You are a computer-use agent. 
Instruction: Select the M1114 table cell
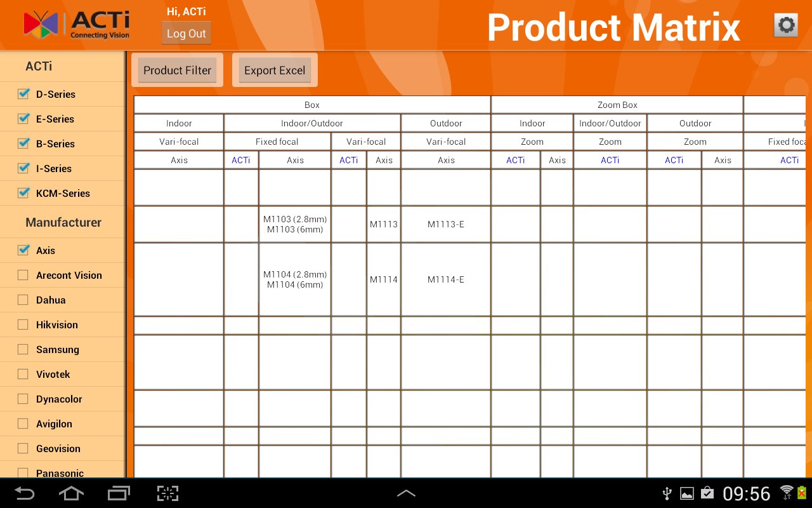(384, 279)
